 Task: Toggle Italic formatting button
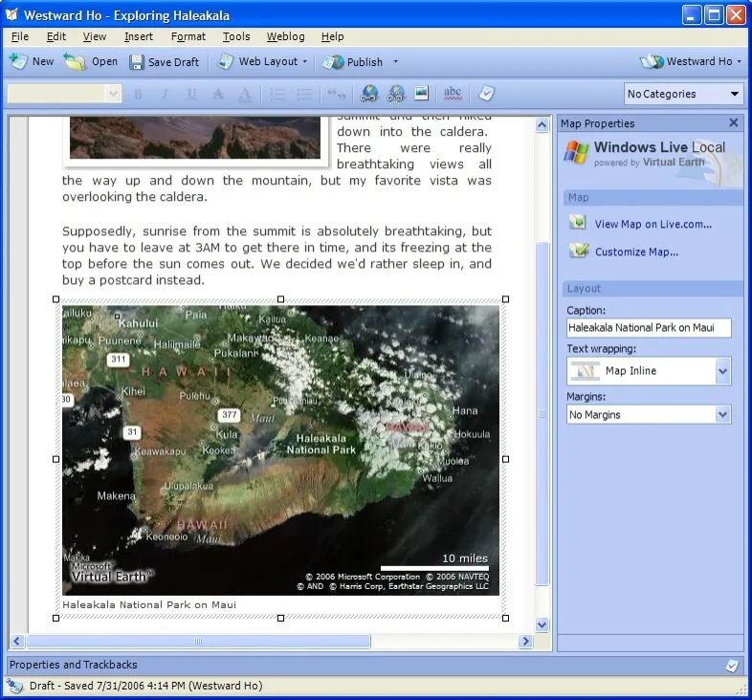pos(165,94)
